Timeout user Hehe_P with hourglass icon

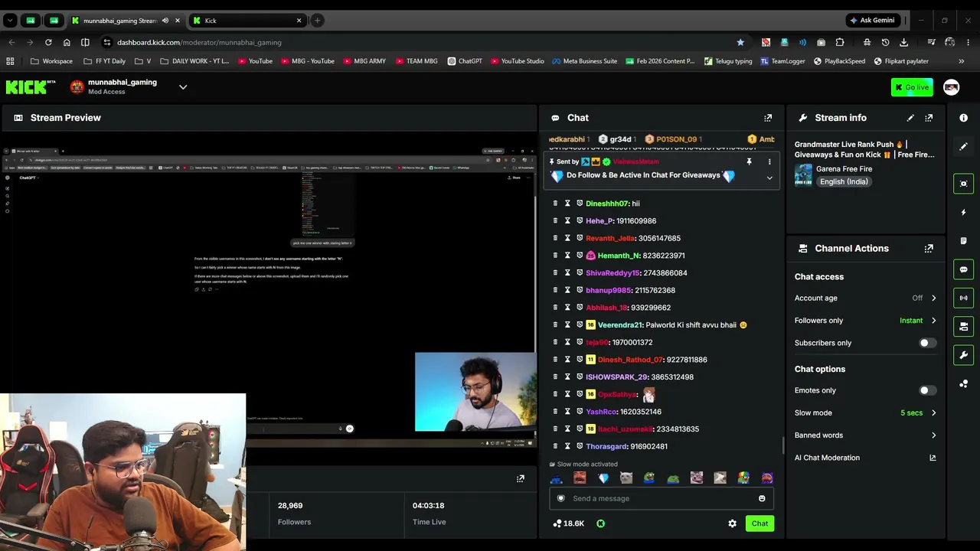[x=567, y=221]
